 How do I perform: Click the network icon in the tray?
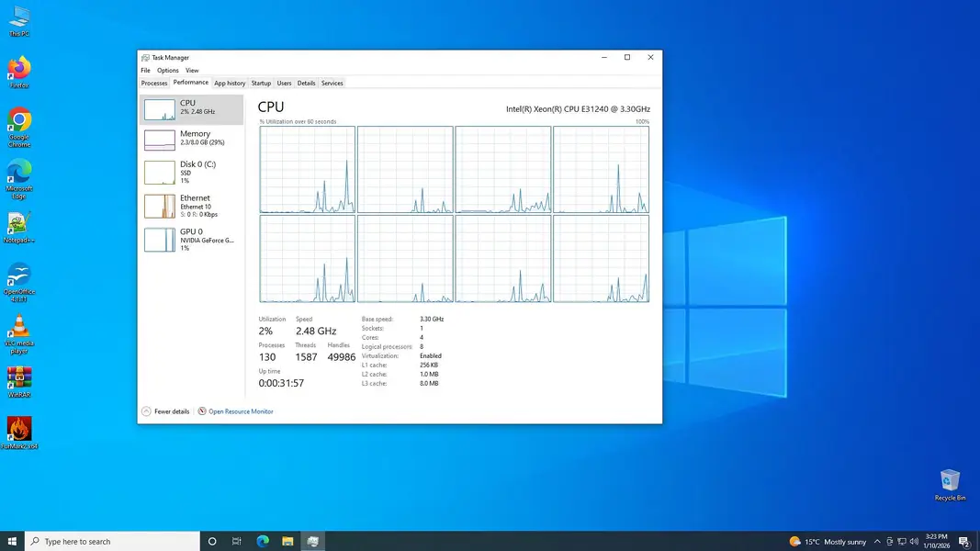(902, 542)
